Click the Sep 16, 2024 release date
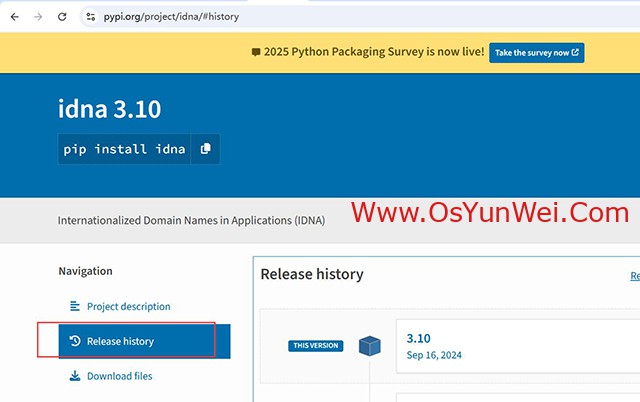 (434, 355)
